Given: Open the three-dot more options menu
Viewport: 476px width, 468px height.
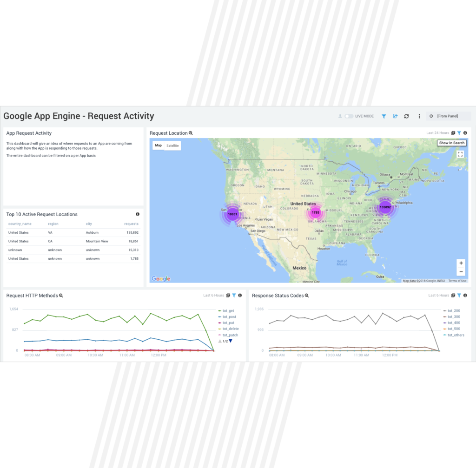Looking at the screenshot, I should coord(419,116).
